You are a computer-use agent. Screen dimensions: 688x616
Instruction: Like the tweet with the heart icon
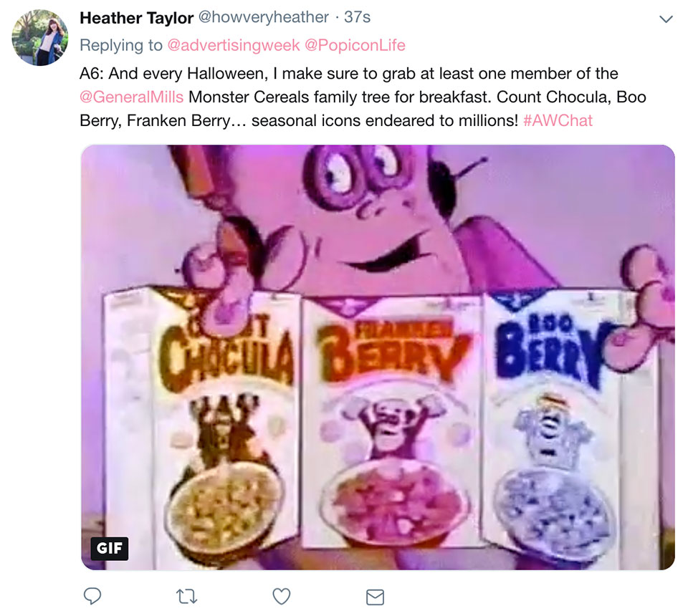(x=282, y=596)
